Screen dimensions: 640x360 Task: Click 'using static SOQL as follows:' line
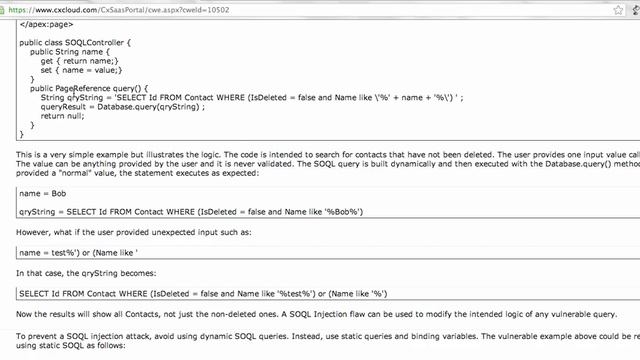(71, 346)
